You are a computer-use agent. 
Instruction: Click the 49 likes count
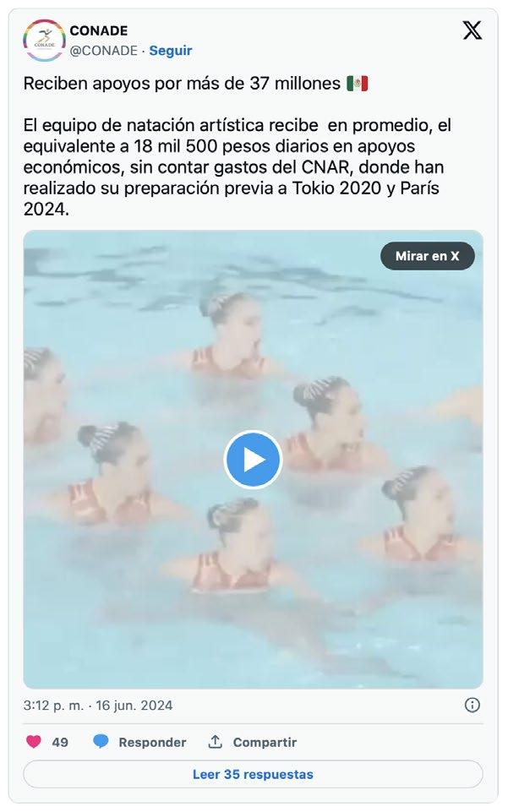60,742
